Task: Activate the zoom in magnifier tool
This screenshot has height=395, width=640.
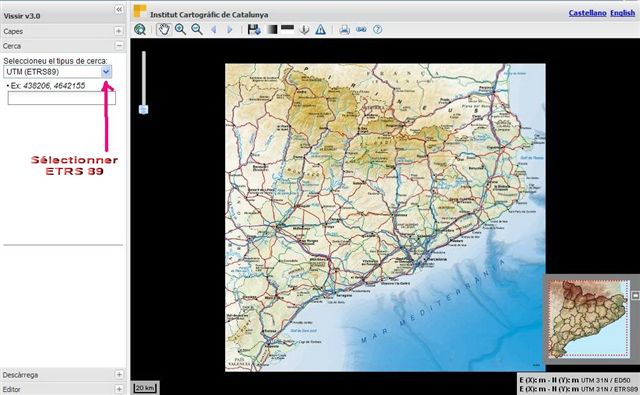Action: (x=180, y=29)
